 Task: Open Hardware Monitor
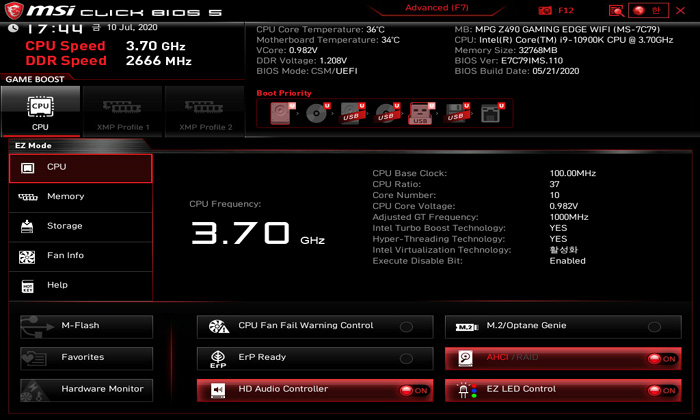86,390
